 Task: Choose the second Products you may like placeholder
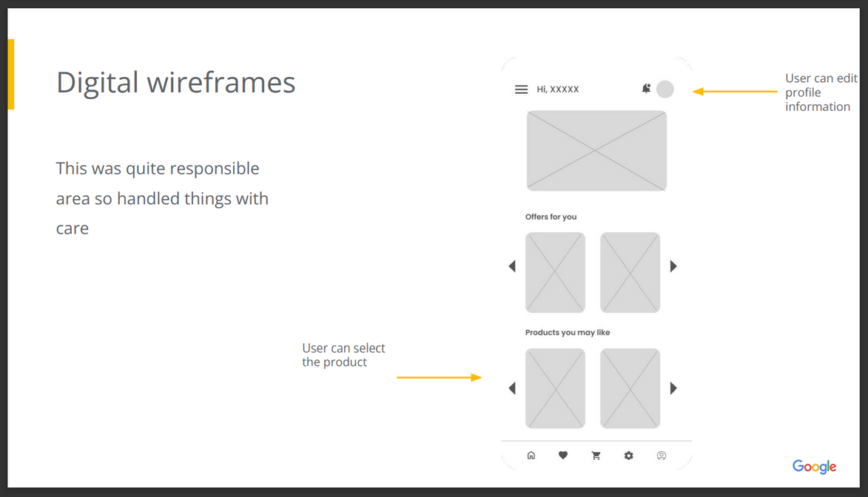pos(630,388)
